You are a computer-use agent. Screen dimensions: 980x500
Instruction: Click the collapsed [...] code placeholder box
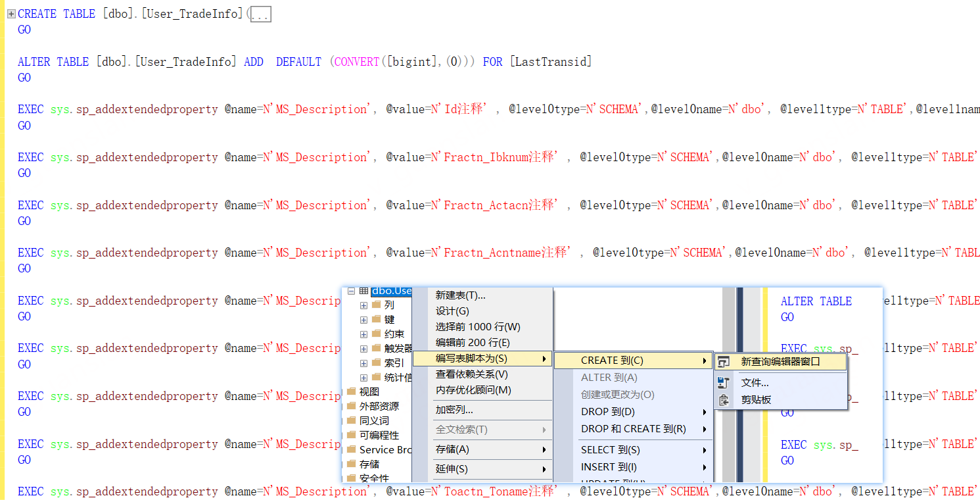(x=260, y=14)
